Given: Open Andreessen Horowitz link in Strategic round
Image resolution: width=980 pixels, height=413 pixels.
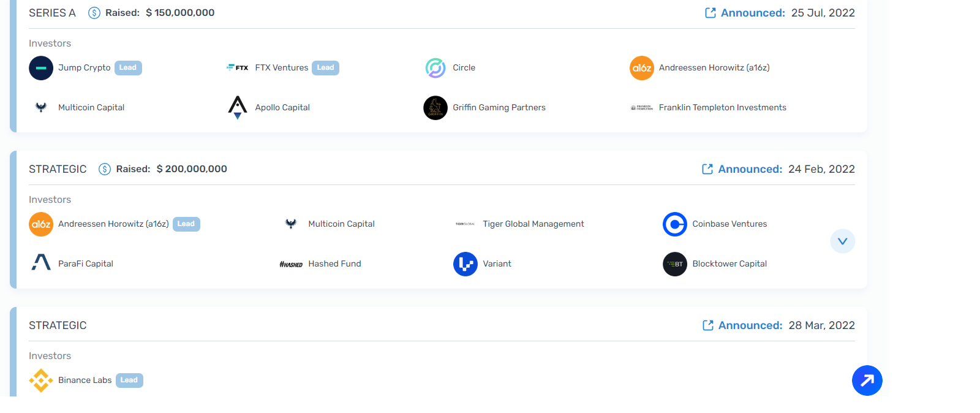Looking at the screenshot, I should point(113,224).
